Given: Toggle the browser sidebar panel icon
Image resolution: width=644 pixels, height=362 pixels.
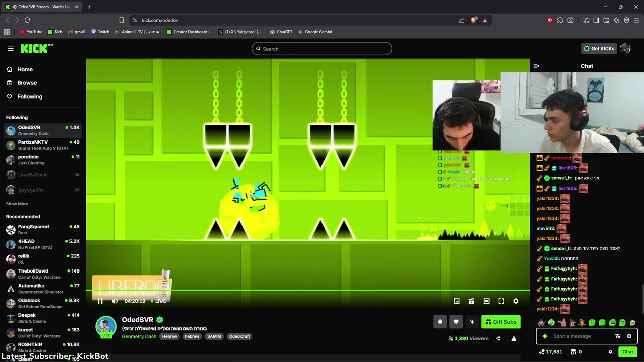Looking at the screenshot, I should click(596, 20).
